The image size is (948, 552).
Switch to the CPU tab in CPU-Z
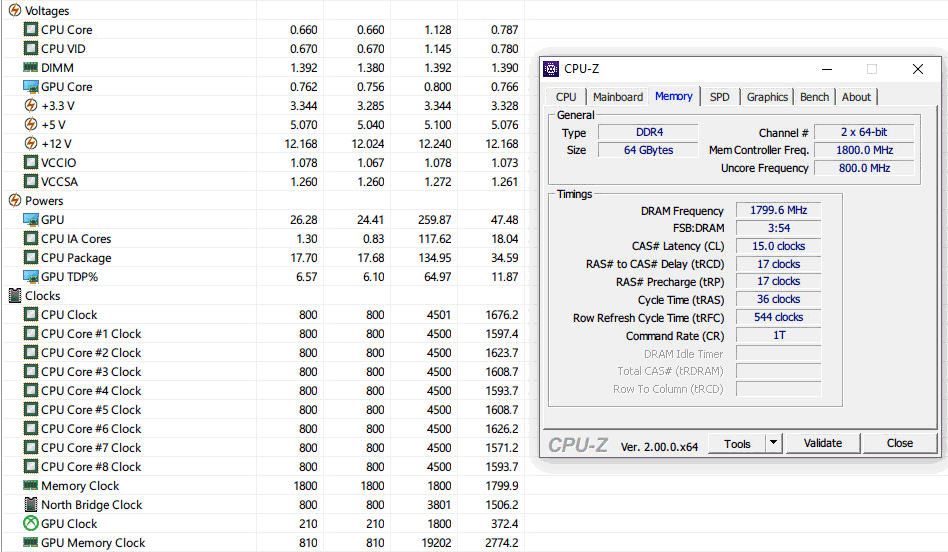click(x=566, y=97)
